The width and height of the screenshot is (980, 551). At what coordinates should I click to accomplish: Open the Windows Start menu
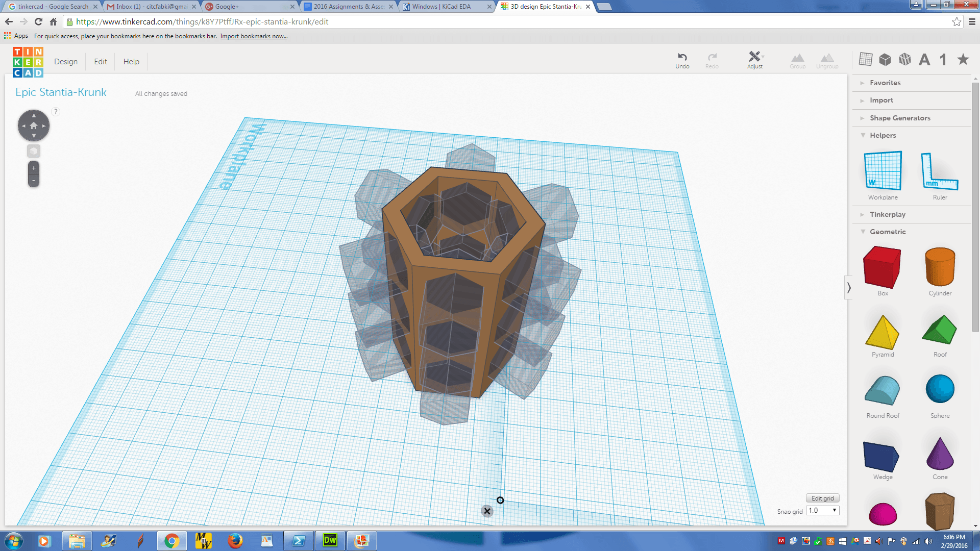(14, 541)
